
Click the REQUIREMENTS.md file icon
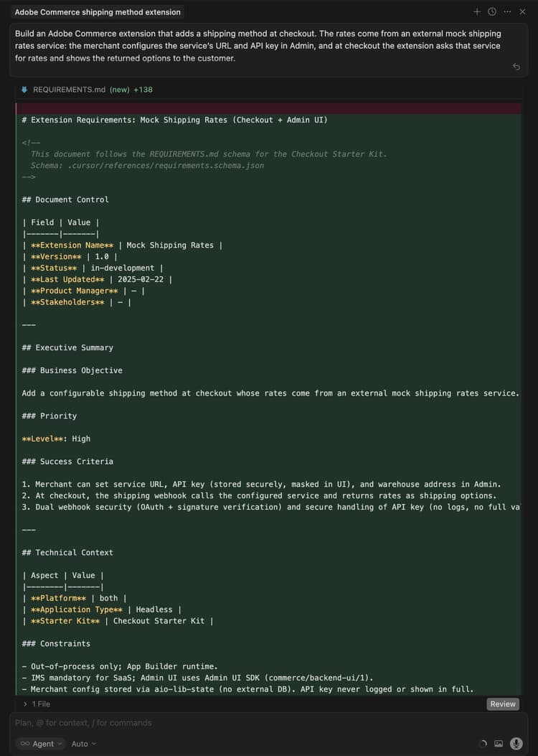tap(24, 90)
